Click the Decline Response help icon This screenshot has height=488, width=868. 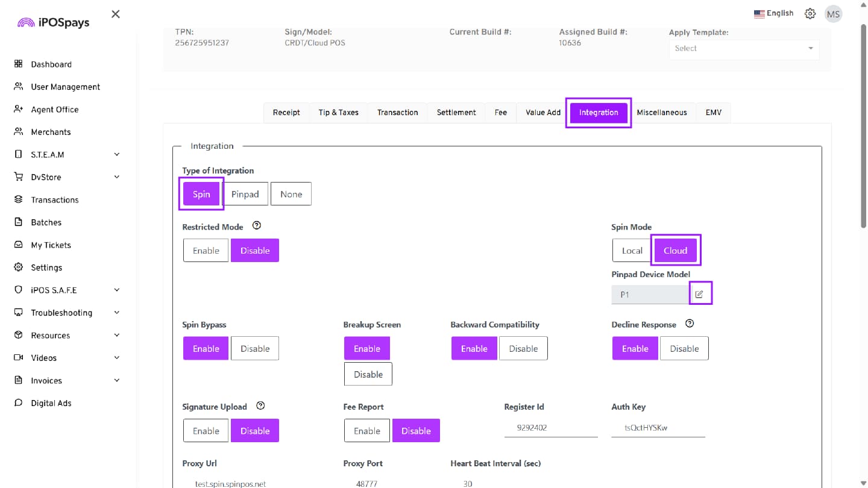pyautogui.click(x=690, y=324)
